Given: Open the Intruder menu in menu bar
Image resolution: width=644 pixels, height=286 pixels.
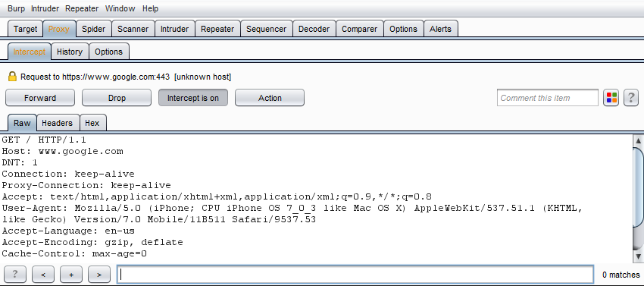Looking at the screenshot, I should (x=45, y=8).
